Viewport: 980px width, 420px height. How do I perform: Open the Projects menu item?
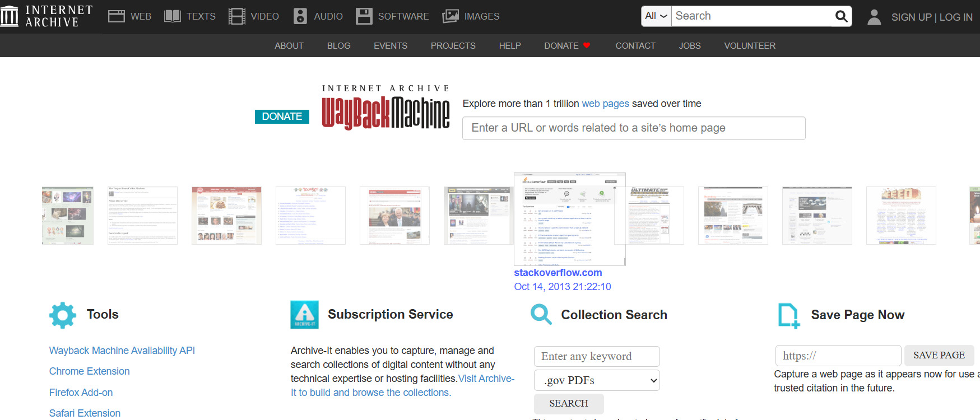tap(453, 46)
